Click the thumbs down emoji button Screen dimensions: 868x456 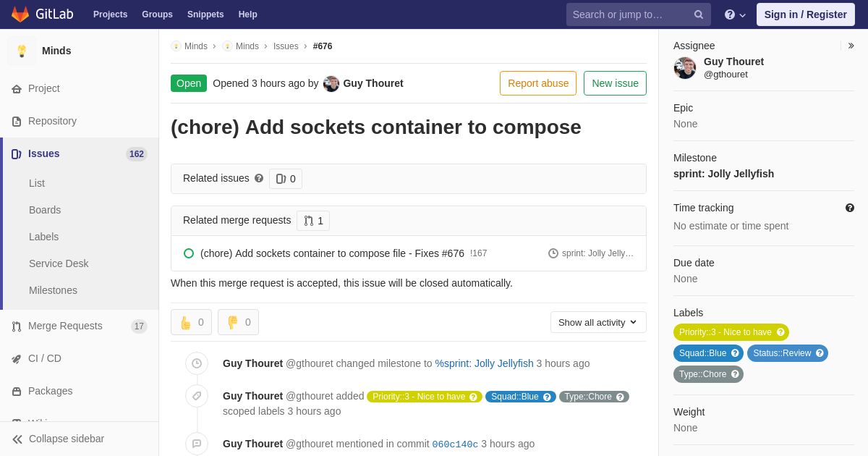click(238, 322)
